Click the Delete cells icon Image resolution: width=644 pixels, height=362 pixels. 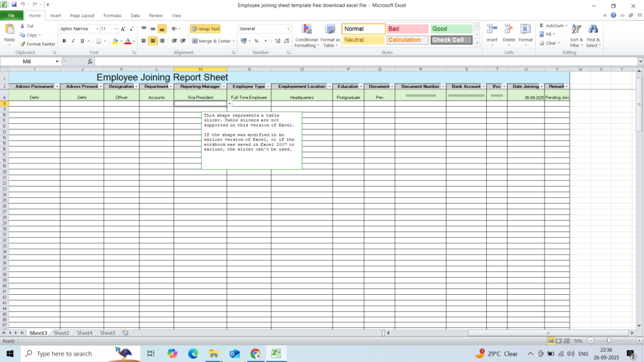(508, 30)
